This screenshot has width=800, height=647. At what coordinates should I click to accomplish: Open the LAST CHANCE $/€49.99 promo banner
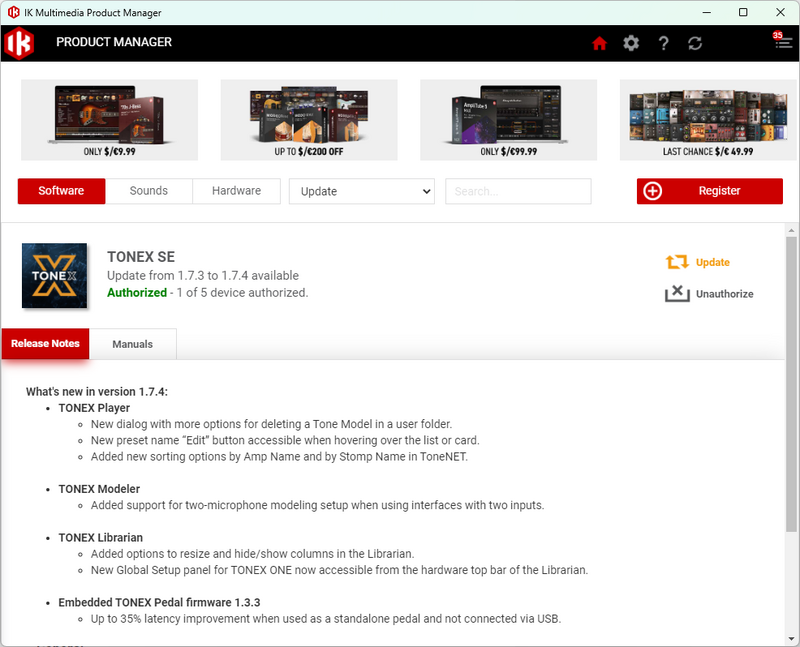coord(708,120)
